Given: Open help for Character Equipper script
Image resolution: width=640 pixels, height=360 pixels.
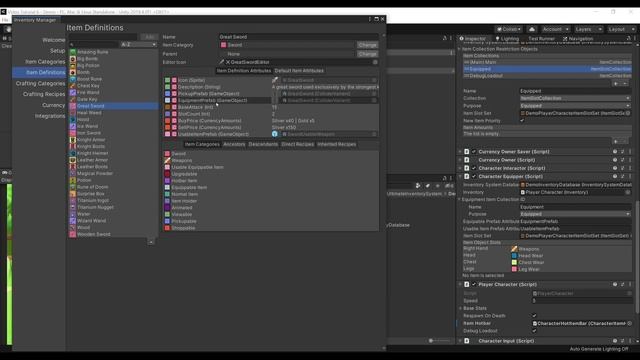Looking at the screenshot, I should coord(615,176).
